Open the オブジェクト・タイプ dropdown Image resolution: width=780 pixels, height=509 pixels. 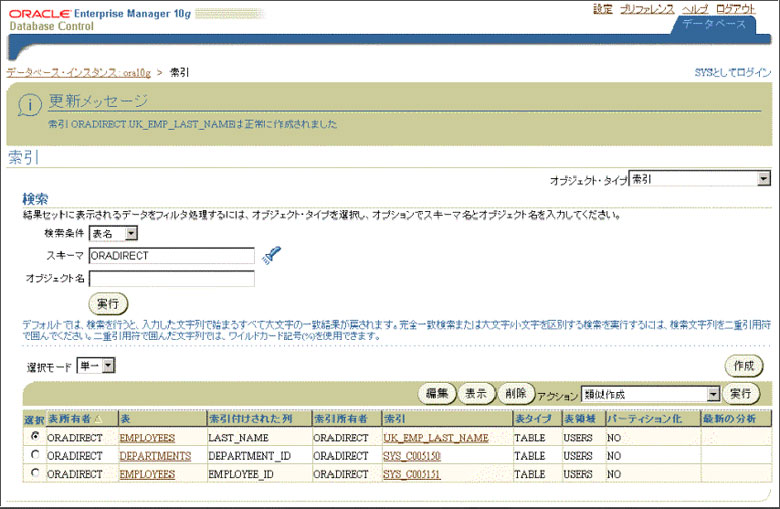pyautogui.click(x=763, y=179)
